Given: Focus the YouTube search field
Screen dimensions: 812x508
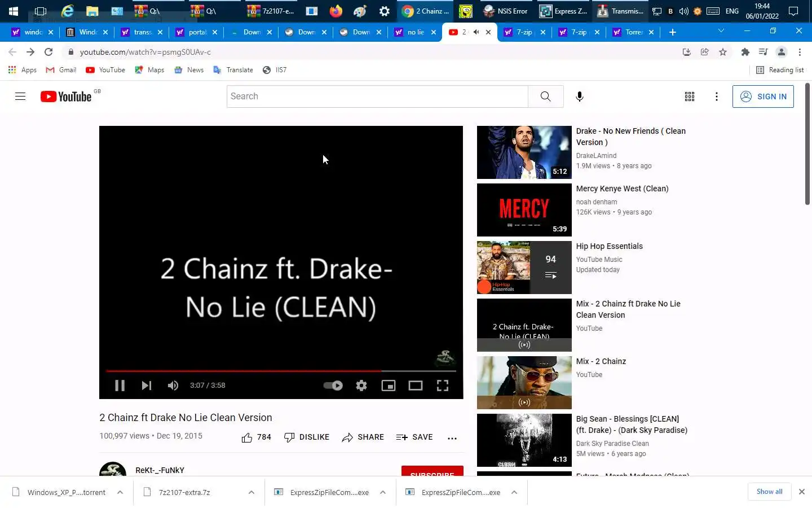Looking at the screenshot, I should 377,97.
